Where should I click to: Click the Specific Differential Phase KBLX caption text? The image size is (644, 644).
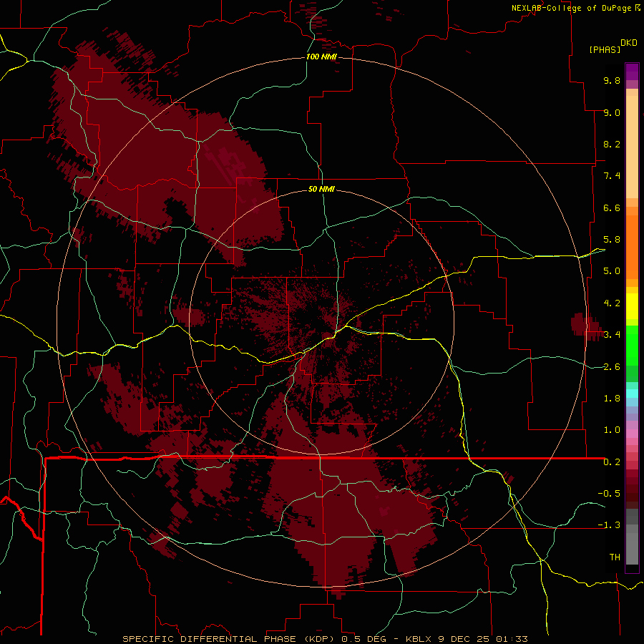coord(326,639)
